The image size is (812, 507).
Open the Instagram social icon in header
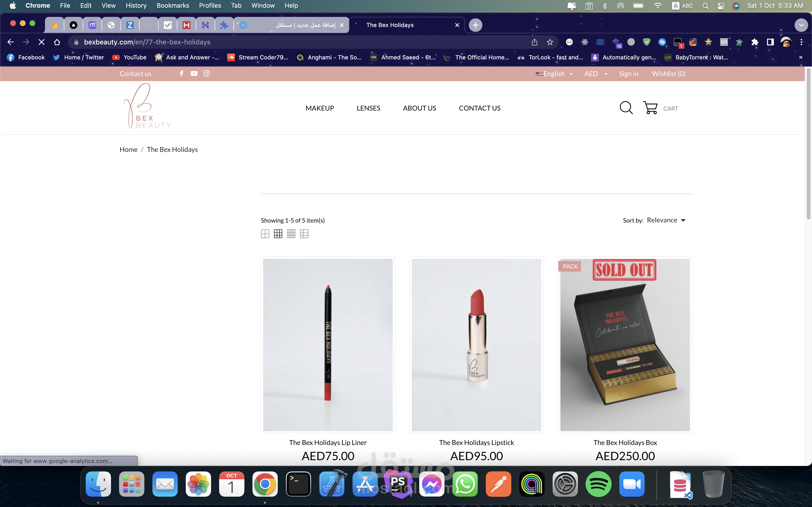tap(206, 73)
